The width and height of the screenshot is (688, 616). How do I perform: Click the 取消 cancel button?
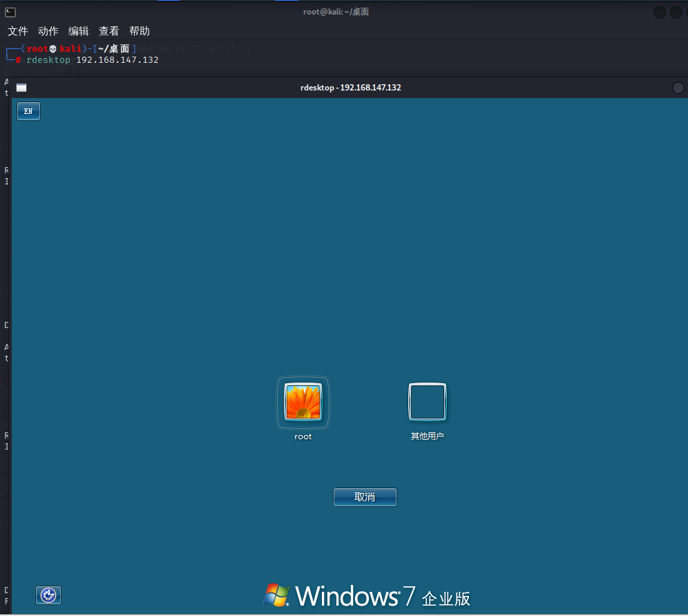pyautogui.click(x=365, y=497)
